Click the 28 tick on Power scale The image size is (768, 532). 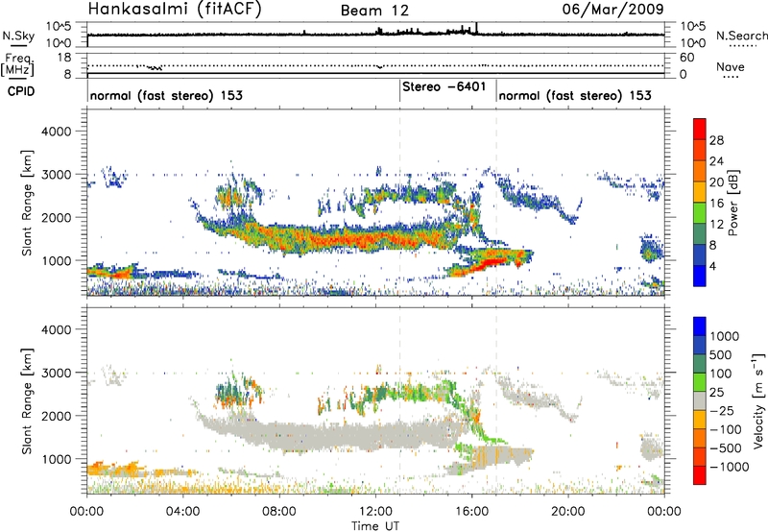tap(716, 140)
